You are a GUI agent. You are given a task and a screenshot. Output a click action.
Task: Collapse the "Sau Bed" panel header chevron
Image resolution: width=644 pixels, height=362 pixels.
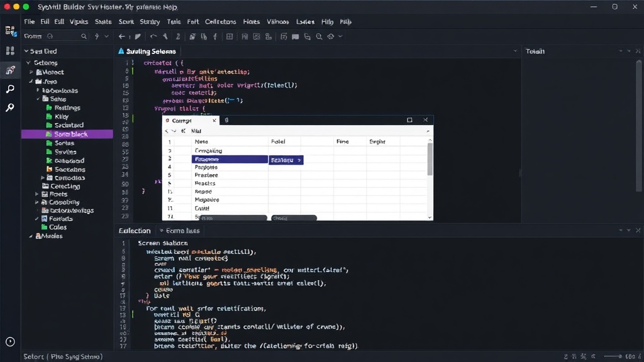point(26,51)
